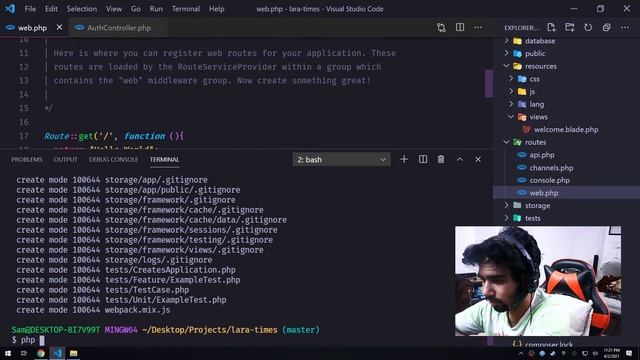Open the Selection menu

coord(82,9)
